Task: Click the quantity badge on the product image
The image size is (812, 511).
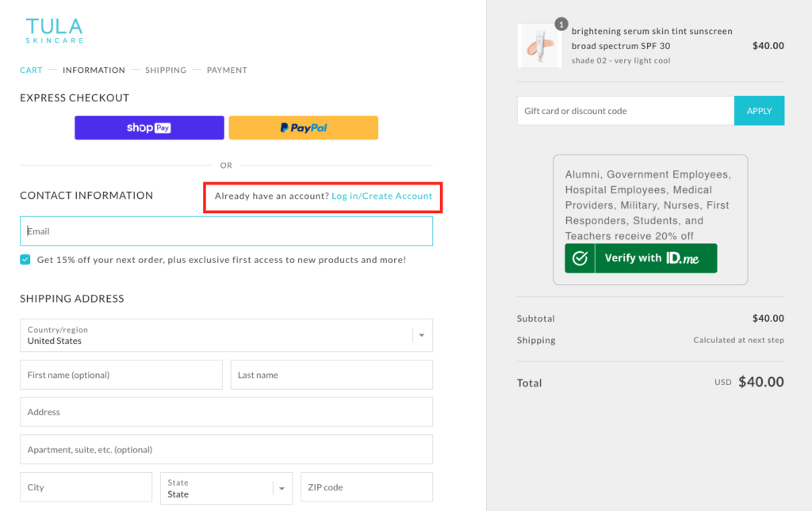Action: click(561, 25)
